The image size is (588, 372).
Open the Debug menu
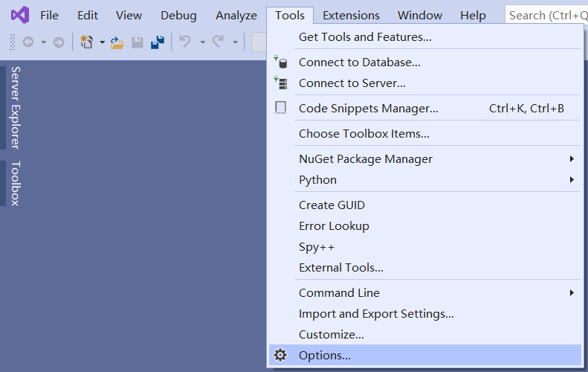pos(178,16)
